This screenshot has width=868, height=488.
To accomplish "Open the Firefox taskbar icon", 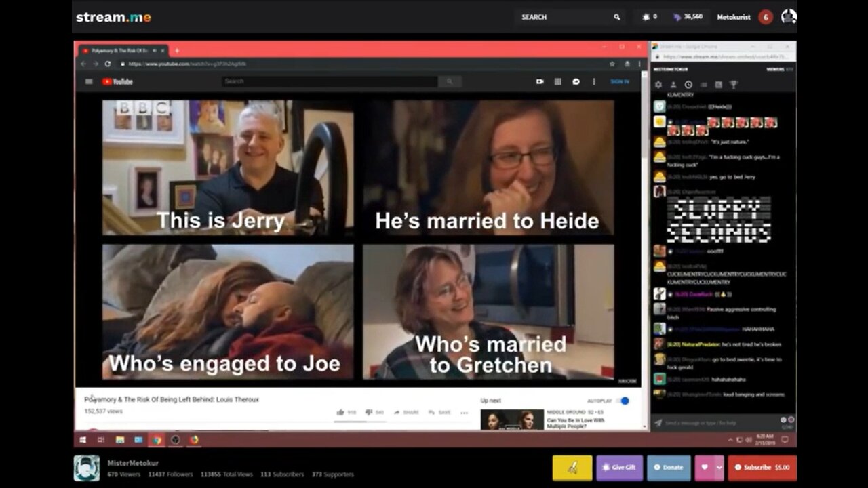I will point(194,440).
